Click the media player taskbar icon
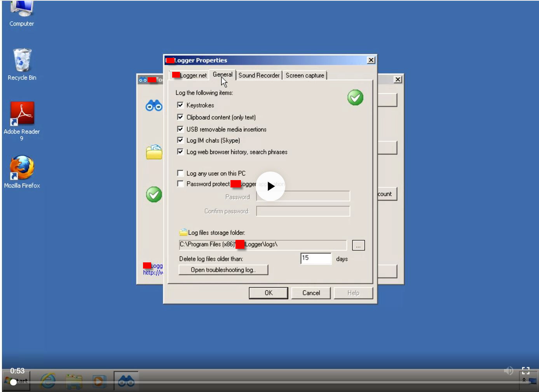Screen dimensions: 539x392 [99, 381]
